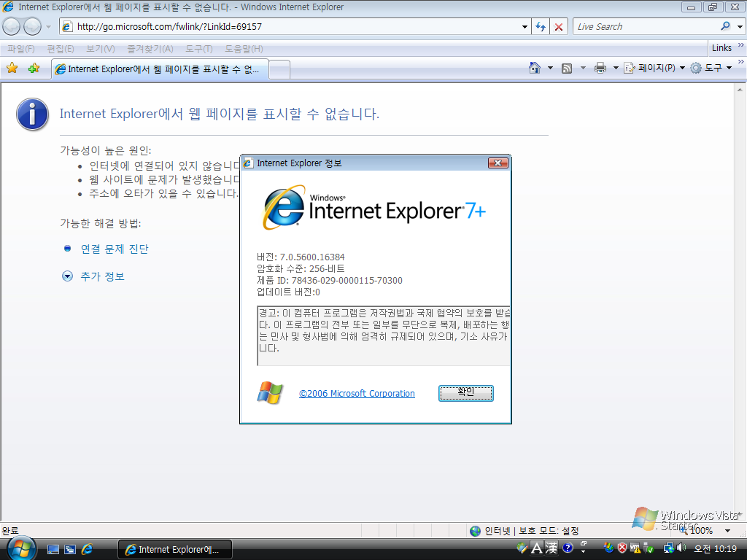Image resolution: width=747 pixels, height=560 pixels.
Task: Click the language bar help question icon
Action: click(x=568, y=548)
